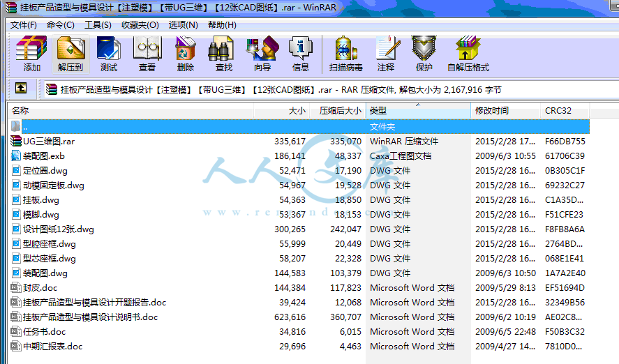Screen dimensions: 619x364
Task: Sort by the CRC32 column header
Action: pos(565,110)
